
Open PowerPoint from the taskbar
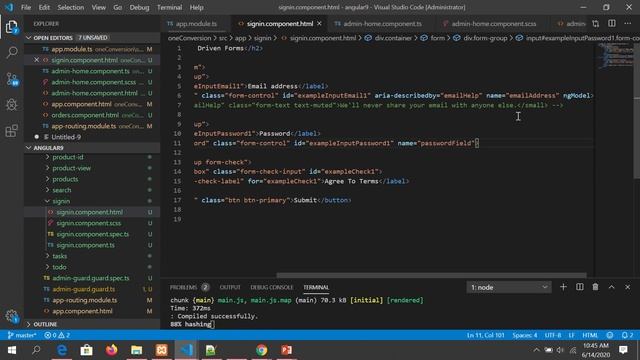pyautogui.click(x=287, y=350)
